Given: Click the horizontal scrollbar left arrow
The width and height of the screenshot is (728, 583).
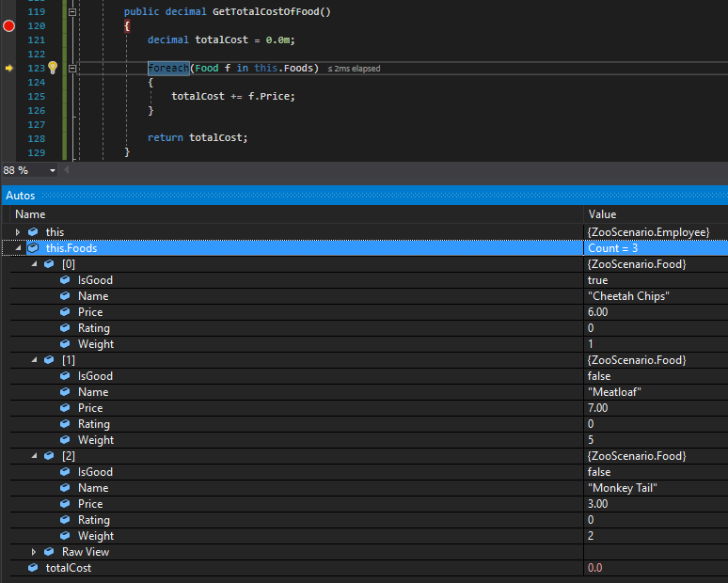Looking at the screenshot, I should coord(67,170).
